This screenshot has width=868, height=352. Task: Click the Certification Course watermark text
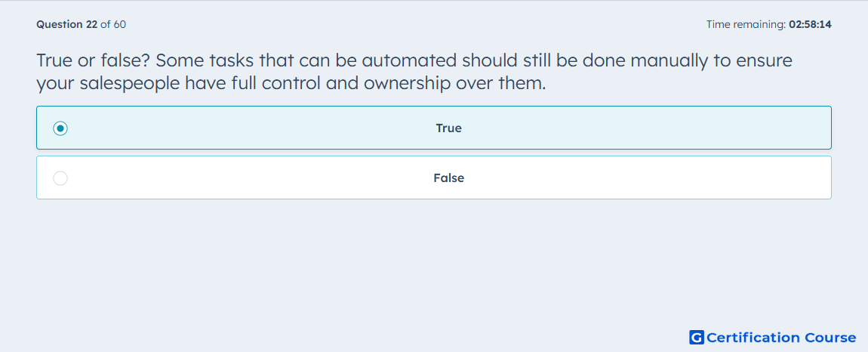pyautogui.click(x=781, y=337)
